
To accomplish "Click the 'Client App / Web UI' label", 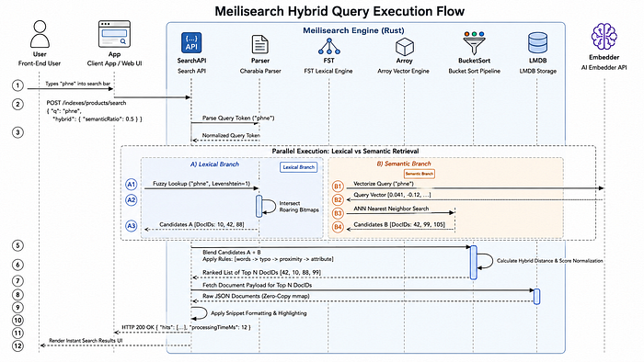I will (x=114, y=63).
